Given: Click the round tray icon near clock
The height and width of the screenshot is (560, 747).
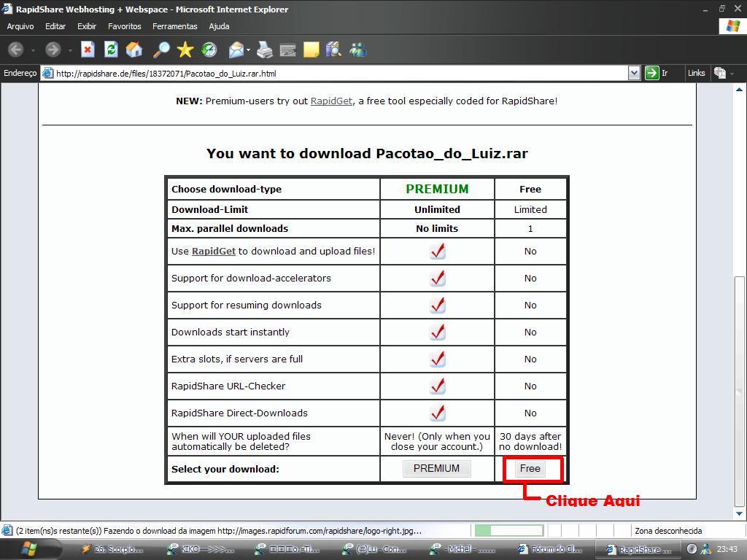Looking at the screenshot, I should (692, 549).
